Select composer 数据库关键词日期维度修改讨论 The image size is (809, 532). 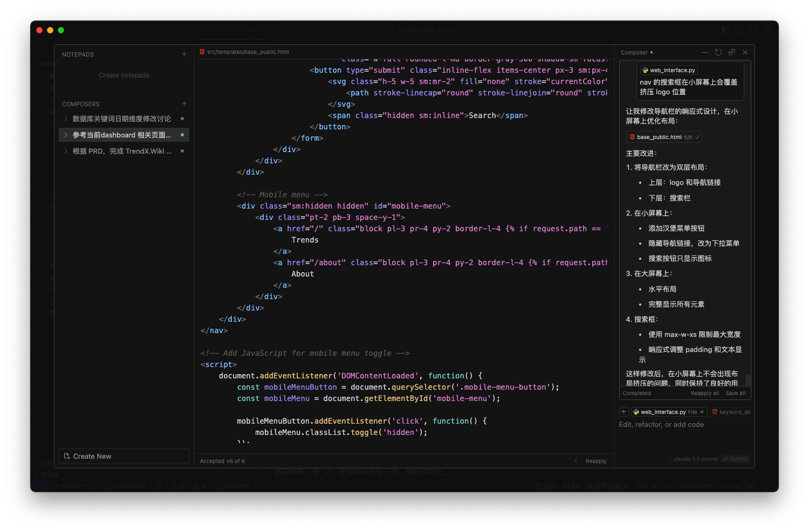click(124, 119)
